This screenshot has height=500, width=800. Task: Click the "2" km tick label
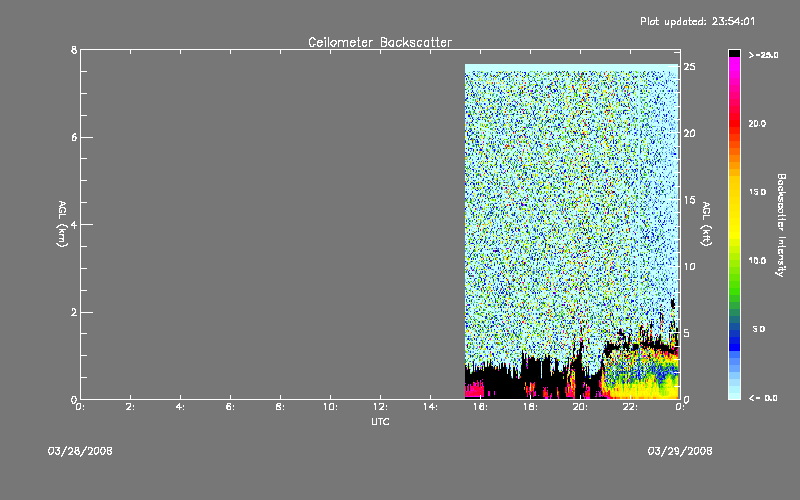point(74,312)
